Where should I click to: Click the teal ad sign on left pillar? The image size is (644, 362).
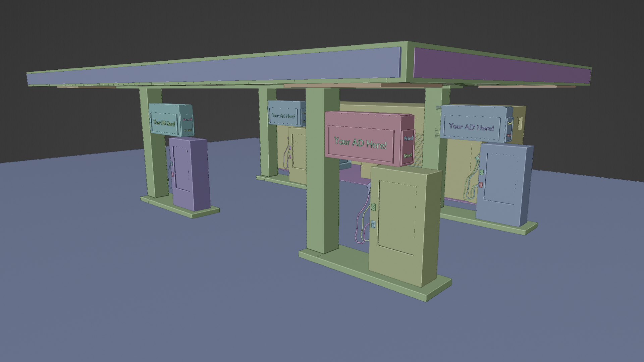coord(164,122)
